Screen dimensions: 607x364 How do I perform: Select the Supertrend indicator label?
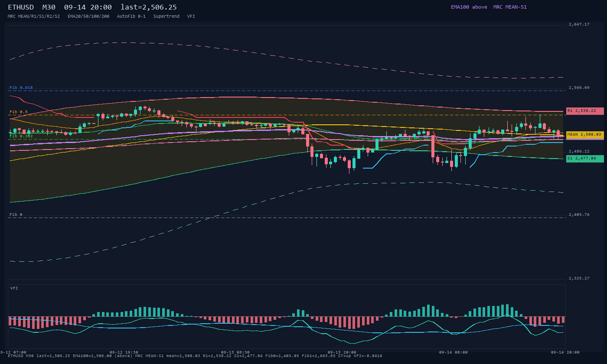[x=166, y=16]
